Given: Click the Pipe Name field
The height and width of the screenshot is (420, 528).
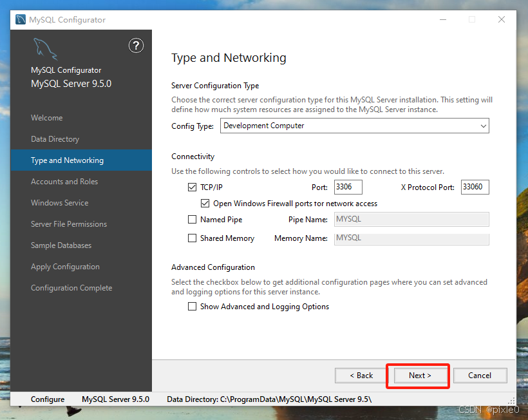Looking at the screenshot, I should coord(411,219).
